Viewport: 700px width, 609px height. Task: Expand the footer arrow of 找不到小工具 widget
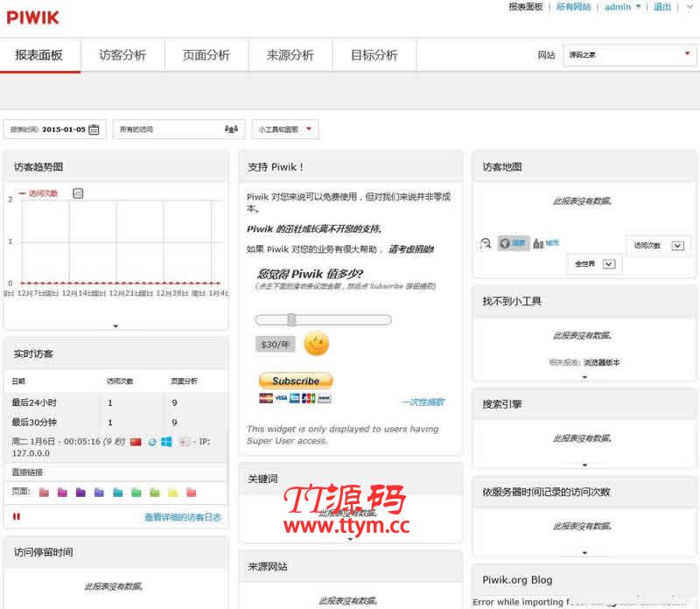pyautogui.click(x=584, y=377)
